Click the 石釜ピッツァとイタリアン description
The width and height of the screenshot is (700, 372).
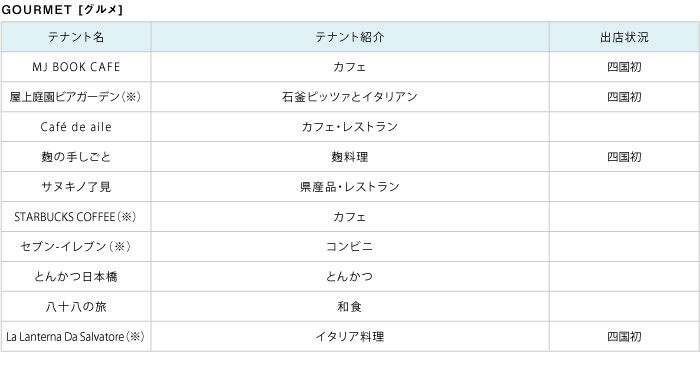click(x=350, y=97)
